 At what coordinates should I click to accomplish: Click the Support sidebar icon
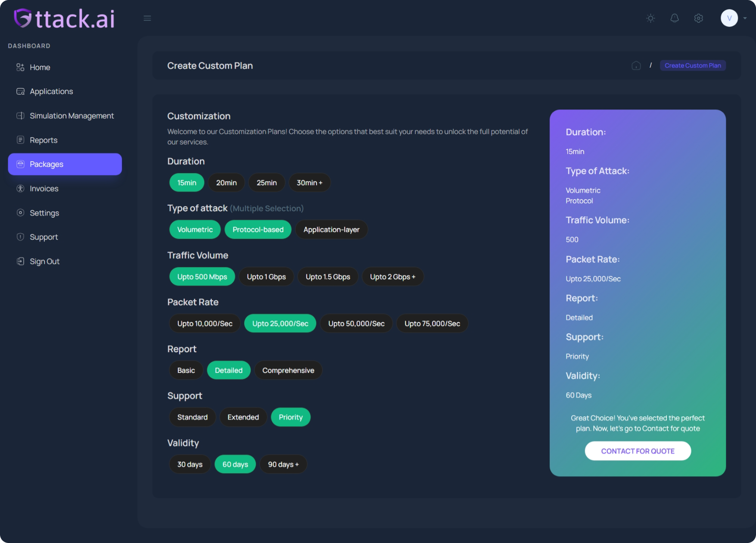(x=20, y=237)
